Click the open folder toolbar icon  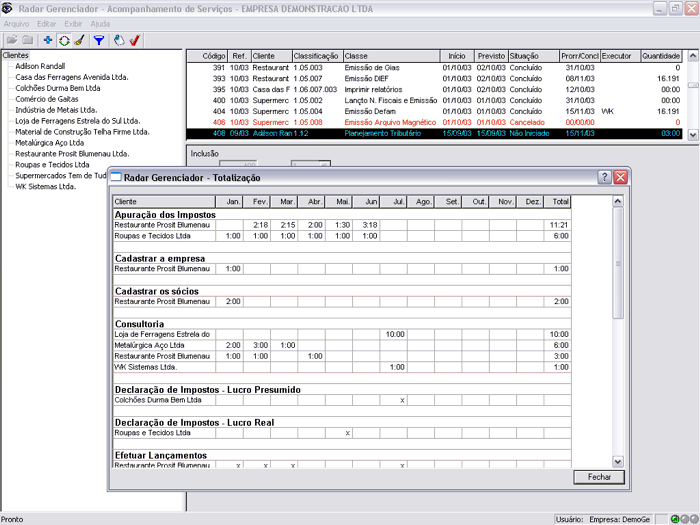click(10, 40)
